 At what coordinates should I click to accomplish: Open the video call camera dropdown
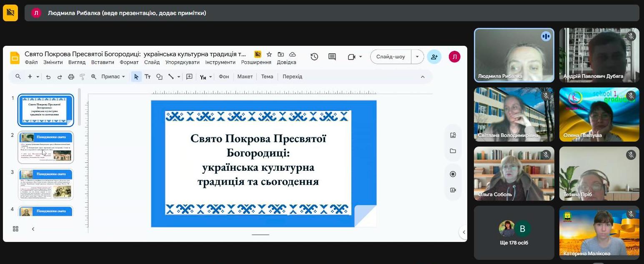[360, 57]
